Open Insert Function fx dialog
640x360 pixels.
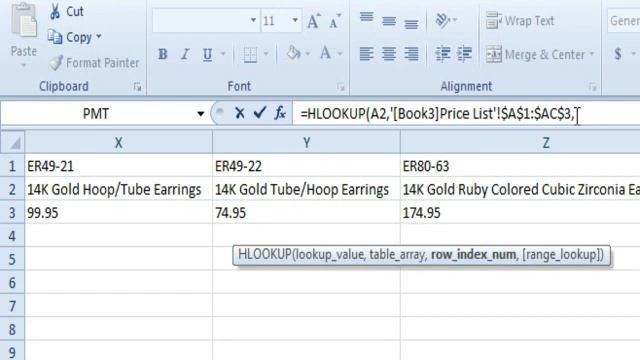tap(280, 113)
